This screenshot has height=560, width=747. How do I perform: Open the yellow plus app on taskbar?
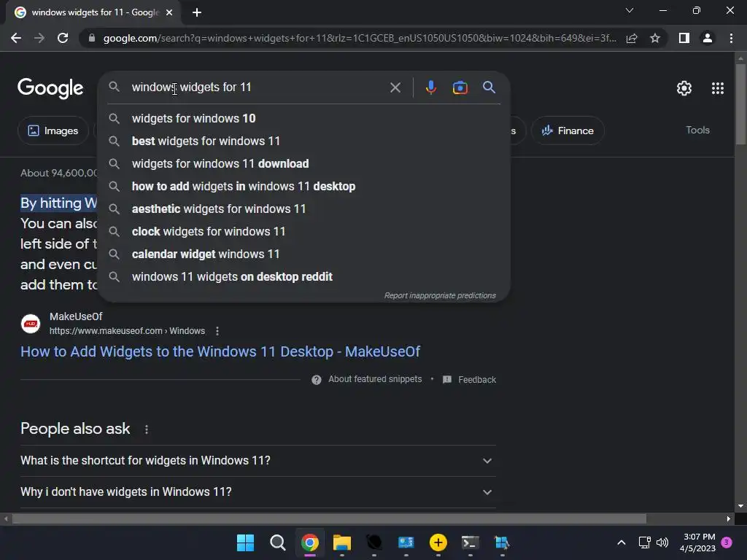pos(438,542)
